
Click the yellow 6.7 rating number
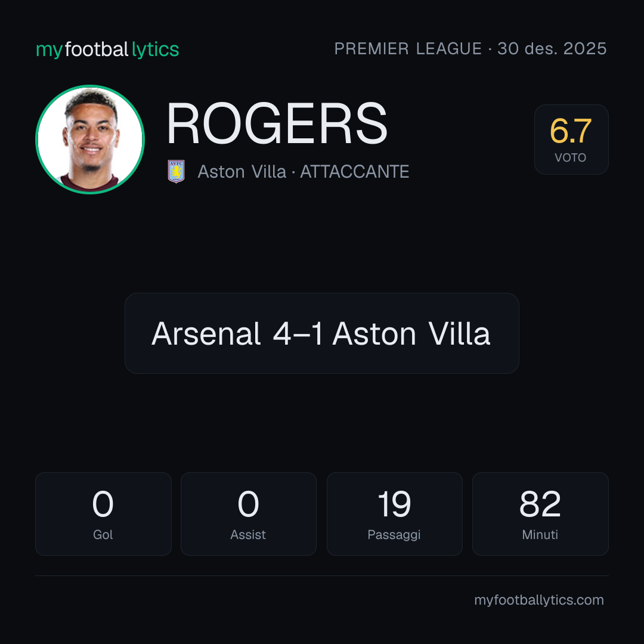pos(571,131)
